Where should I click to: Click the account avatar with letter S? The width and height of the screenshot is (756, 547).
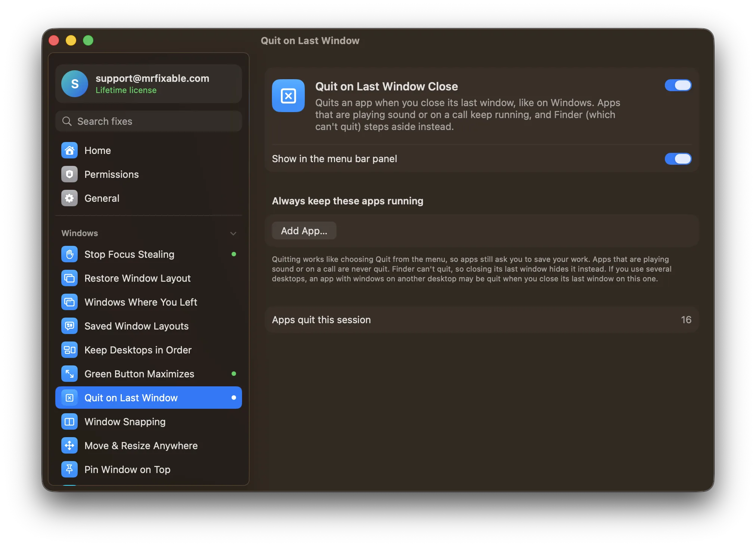tap(75, 84)
